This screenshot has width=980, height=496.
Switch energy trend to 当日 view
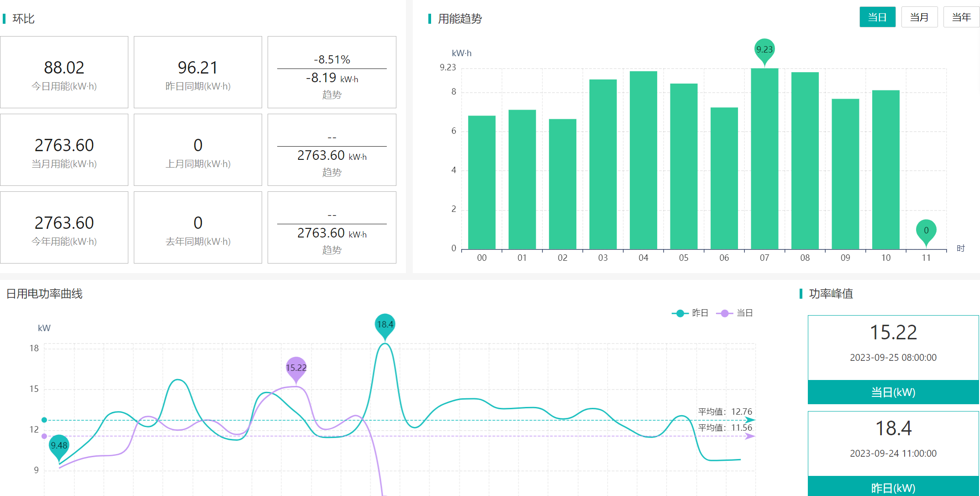(877, 17)
